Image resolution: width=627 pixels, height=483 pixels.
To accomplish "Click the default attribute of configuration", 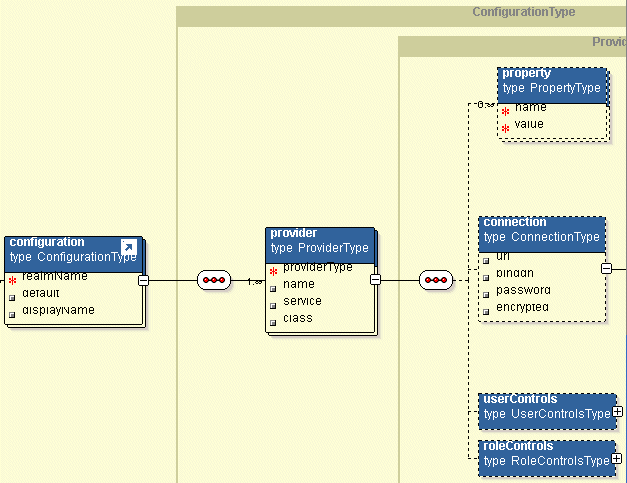I will [41, 293].
